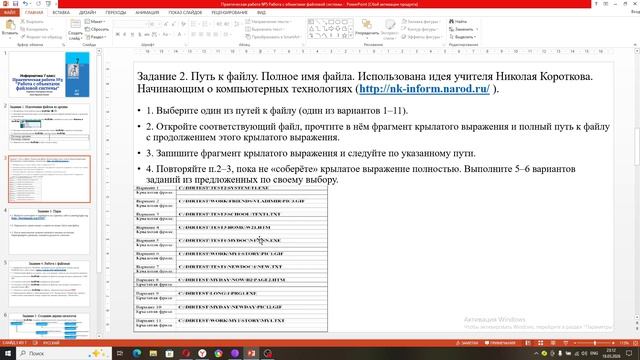Switch to the Переходы (Transitions) tab
640x360 pixels.
(116, 12)
